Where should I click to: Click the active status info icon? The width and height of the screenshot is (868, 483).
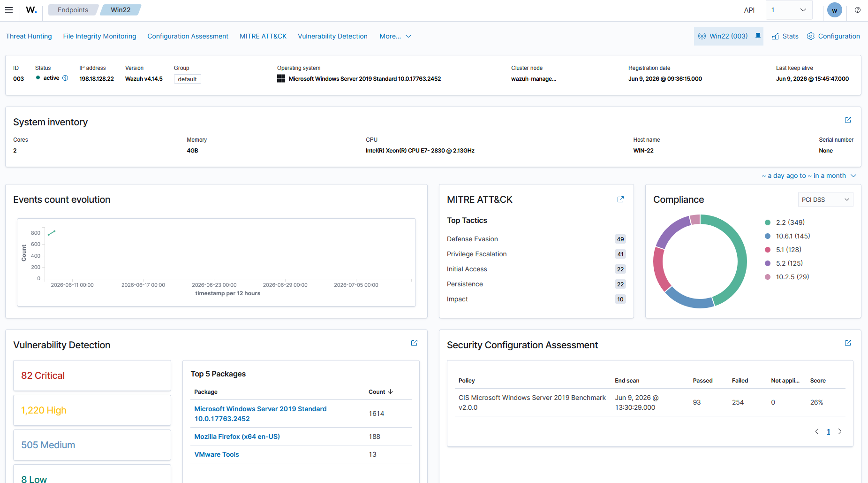pos(65,78)
